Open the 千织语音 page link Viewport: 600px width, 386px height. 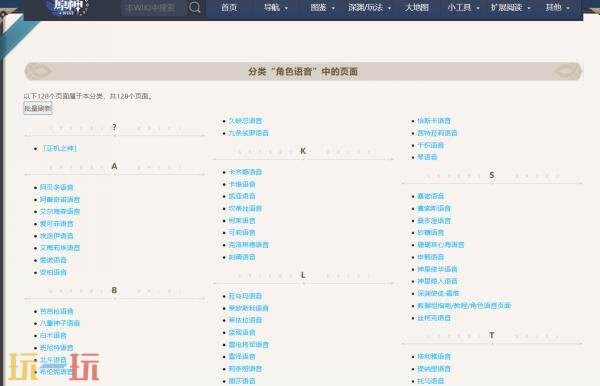pyautogui.click(x=430, y=145)
